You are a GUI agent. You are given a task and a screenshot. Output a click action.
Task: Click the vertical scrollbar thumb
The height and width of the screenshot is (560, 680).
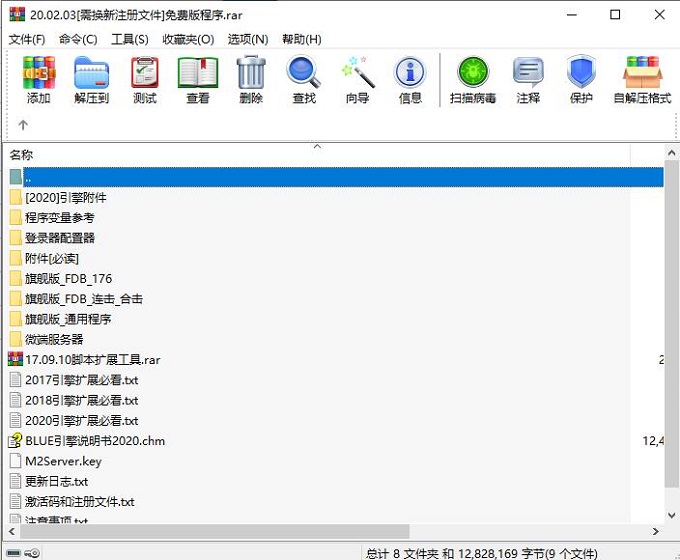[671, 324]
